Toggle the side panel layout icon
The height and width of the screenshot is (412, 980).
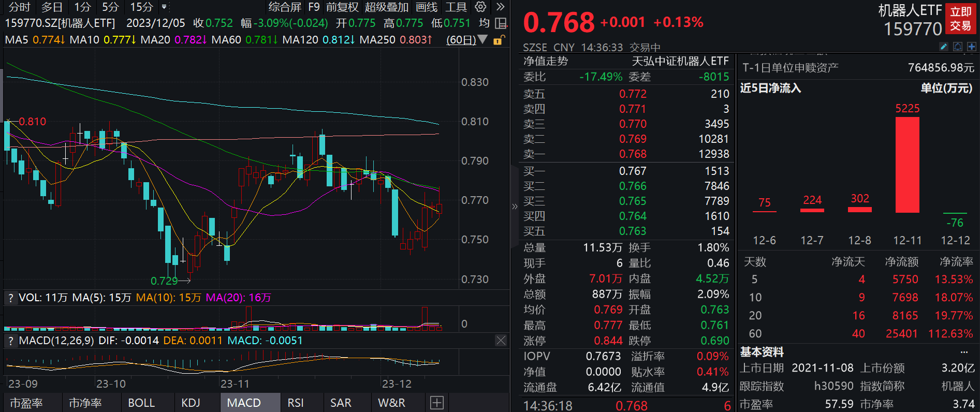click(501, 23)
